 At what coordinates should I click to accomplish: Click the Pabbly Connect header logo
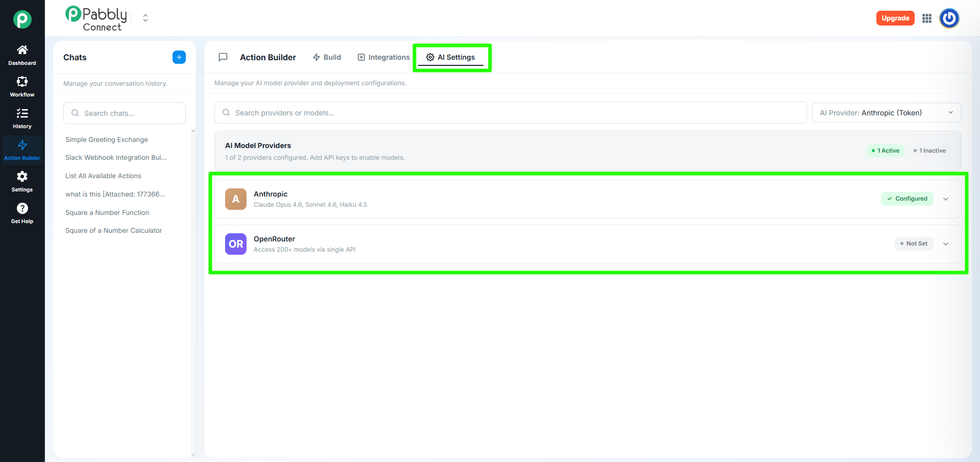96,19
